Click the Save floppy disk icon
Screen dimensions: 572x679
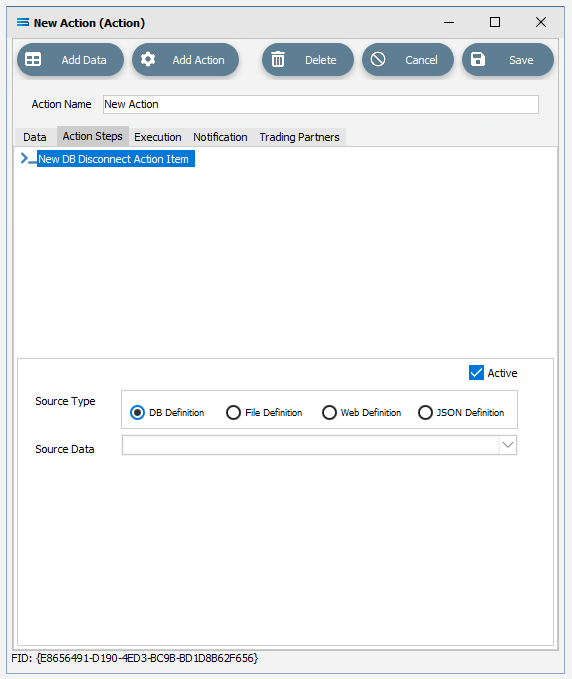coord(478,59)
